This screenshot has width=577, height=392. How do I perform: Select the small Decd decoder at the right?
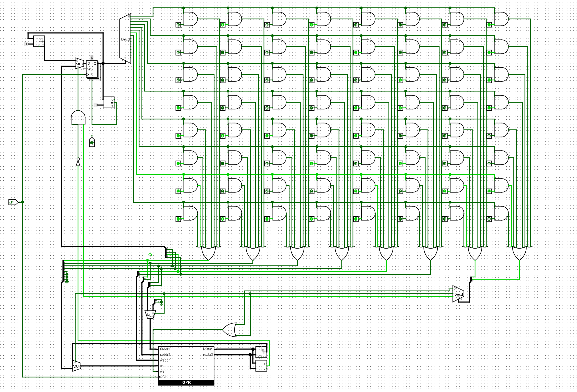point(458,294)
